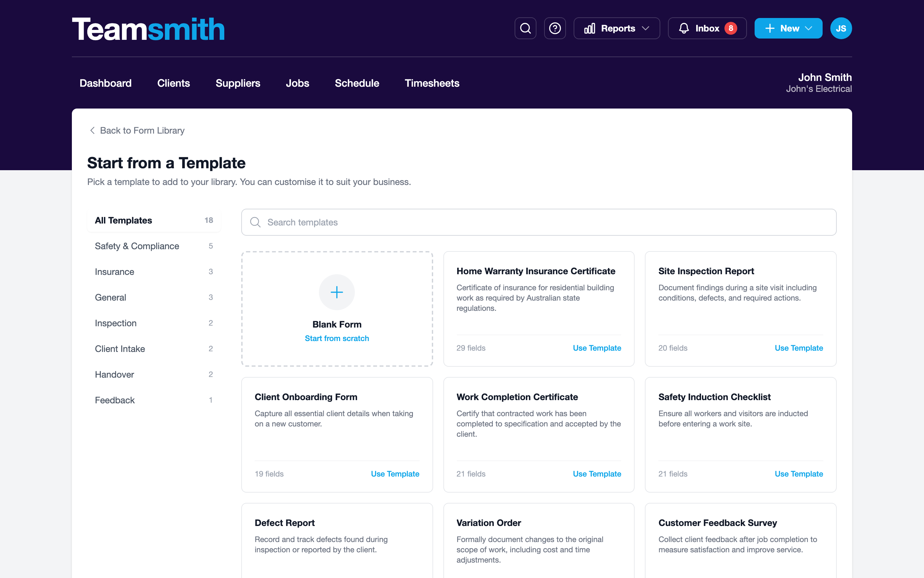Click the '20 fields' label
The image size is (924, 578).
pyautogui.click(x=673, y=348)
